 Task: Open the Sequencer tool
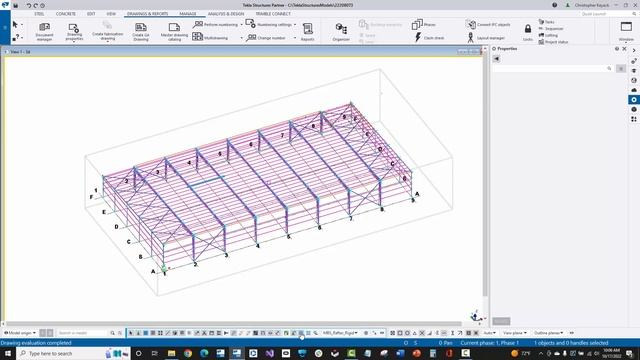coord(551,29)
